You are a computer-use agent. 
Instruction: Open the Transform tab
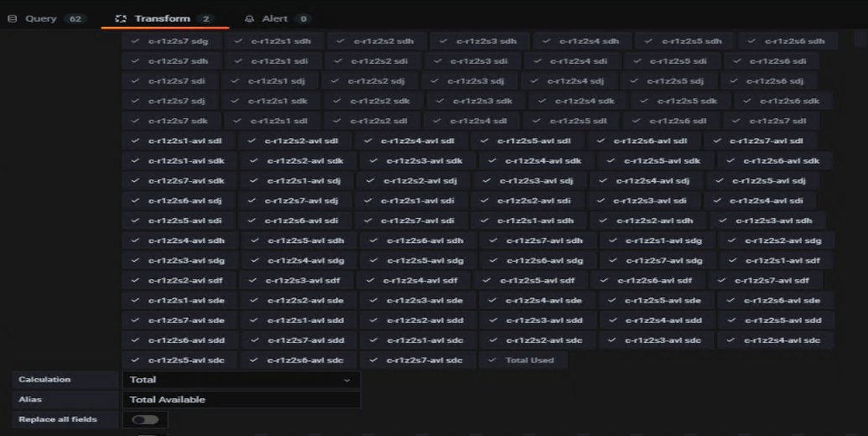point(164,18)
